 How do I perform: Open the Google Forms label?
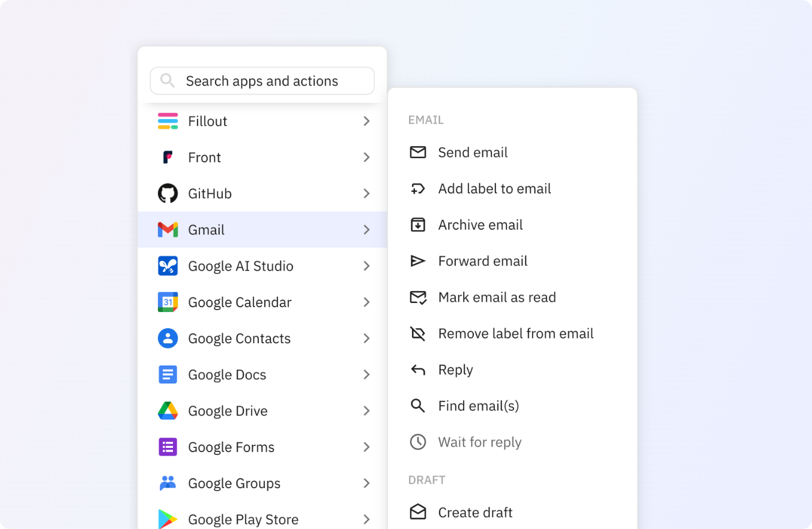pyautogui.click(x=231, y=447)
